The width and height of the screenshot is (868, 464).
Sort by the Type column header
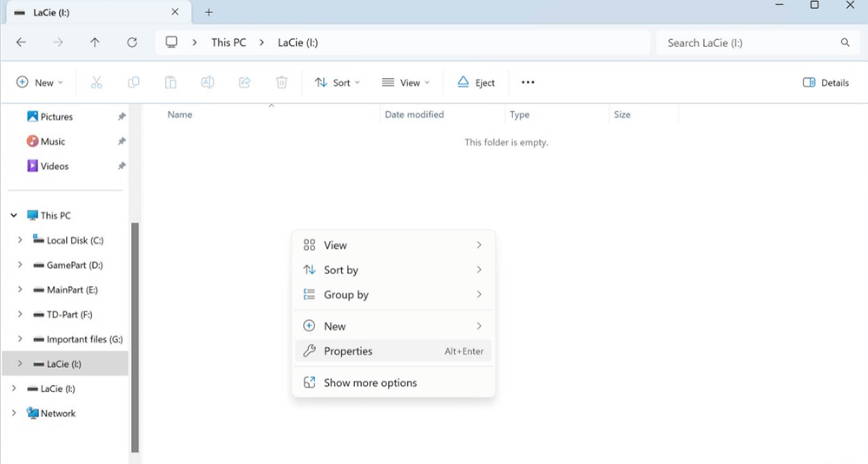click(x=519, y=114)
